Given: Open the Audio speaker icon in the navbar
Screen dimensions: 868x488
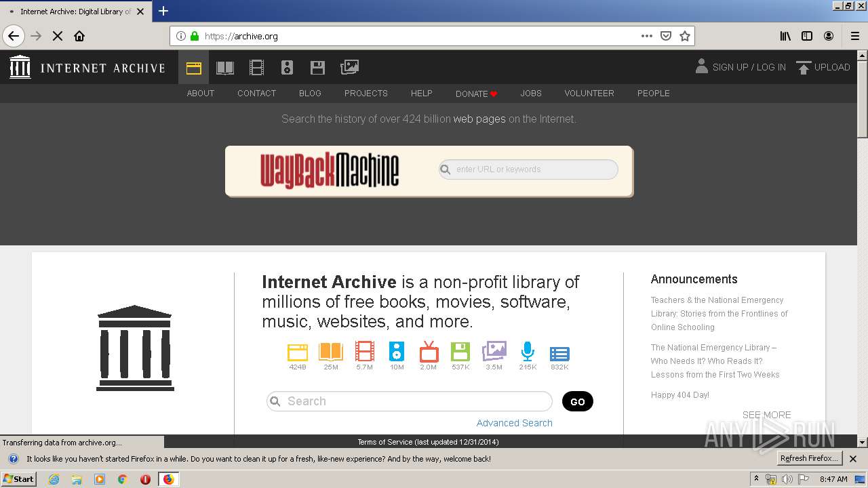Looking at the screenshot, I should (287, 67).
